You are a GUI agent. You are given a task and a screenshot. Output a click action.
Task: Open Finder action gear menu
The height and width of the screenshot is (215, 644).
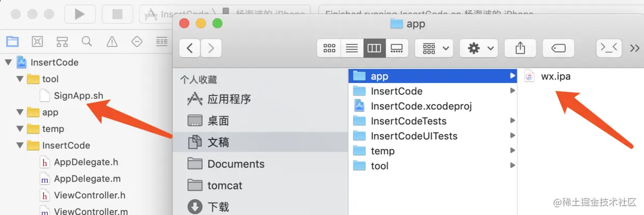coord(479,48)
